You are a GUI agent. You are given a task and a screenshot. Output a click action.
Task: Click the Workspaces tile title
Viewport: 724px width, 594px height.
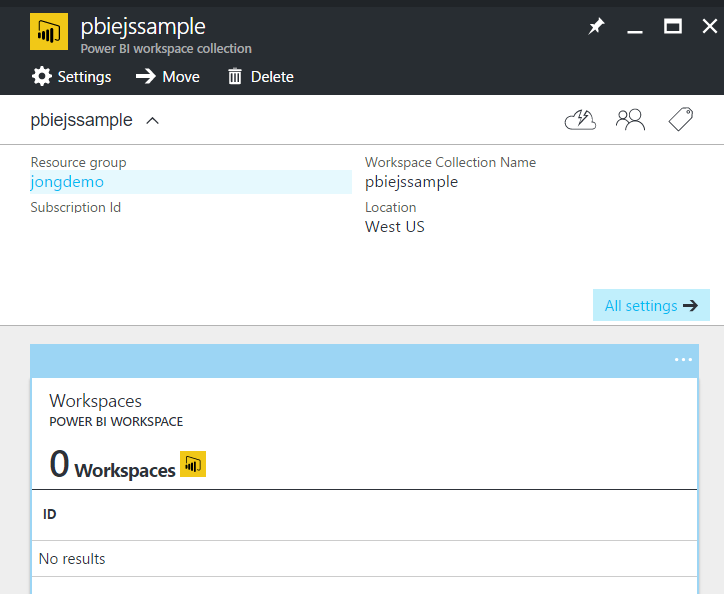pyautogui.click(x=96, y=401)
